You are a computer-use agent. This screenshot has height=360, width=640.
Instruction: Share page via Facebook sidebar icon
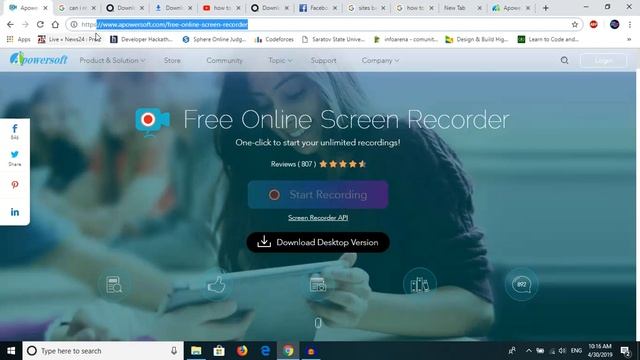pyautogui.click(x=15, y=131)
